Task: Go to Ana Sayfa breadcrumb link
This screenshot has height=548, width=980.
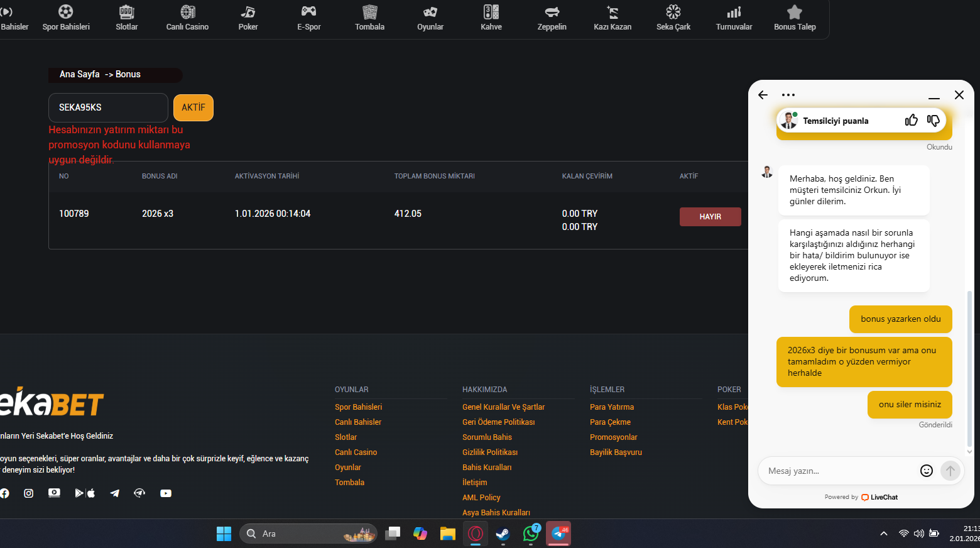Action: [80, 74]
